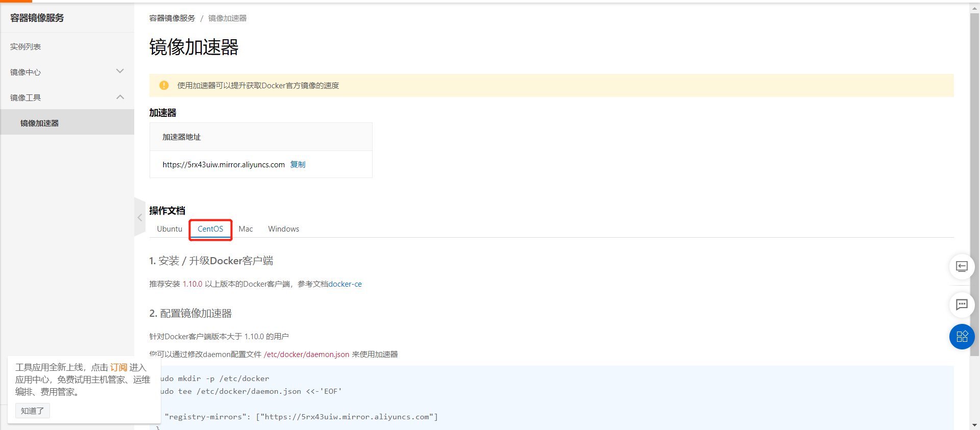Switch to the Mac tab
This screenshot has height=430, width=980.
246,229
